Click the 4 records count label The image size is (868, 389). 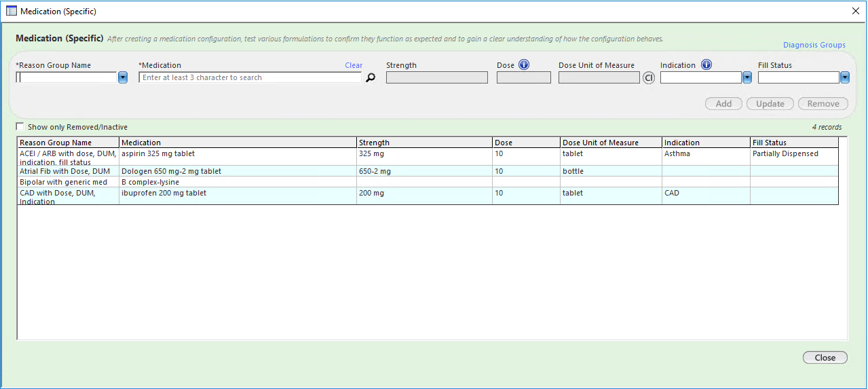827,127
